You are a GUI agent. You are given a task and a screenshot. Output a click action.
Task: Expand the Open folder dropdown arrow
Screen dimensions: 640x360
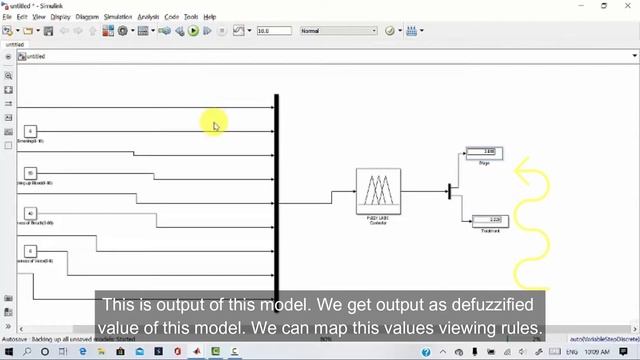pyautogui.click(x=38, y=31)
